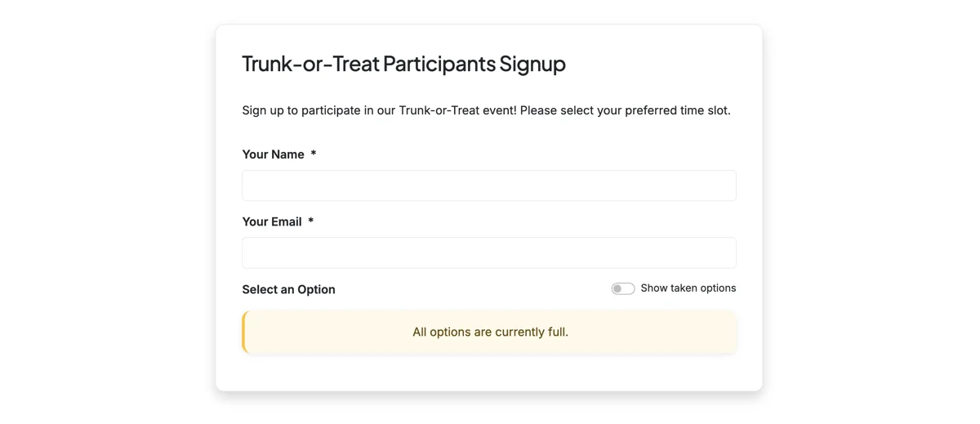Viewport: 980px width, 424px height.
Task: Click the "All options are currently full" notice
Action: [x=490, y=332]
